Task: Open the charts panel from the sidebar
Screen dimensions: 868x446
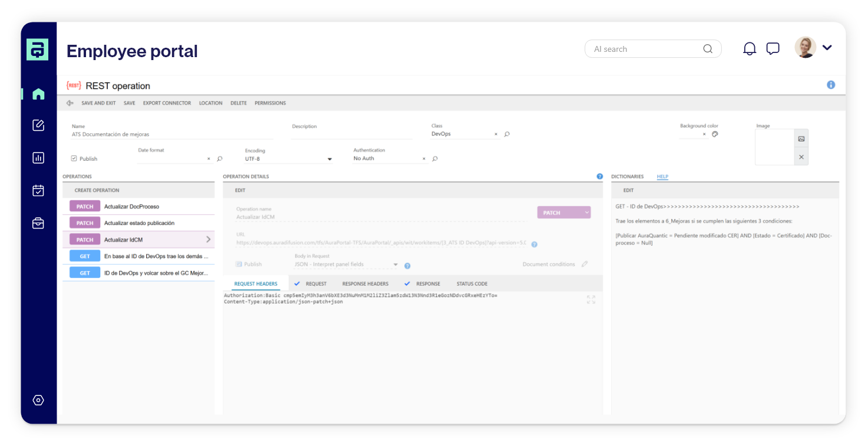Action: [x=38, y=158]
